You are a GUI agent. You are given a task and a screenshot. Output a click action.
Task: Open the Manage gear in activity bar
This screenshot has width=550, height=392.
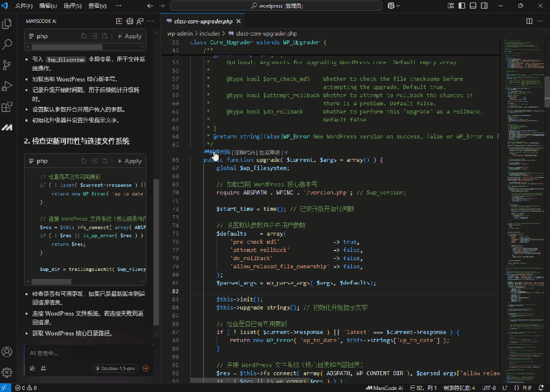(x=7, y=372)
